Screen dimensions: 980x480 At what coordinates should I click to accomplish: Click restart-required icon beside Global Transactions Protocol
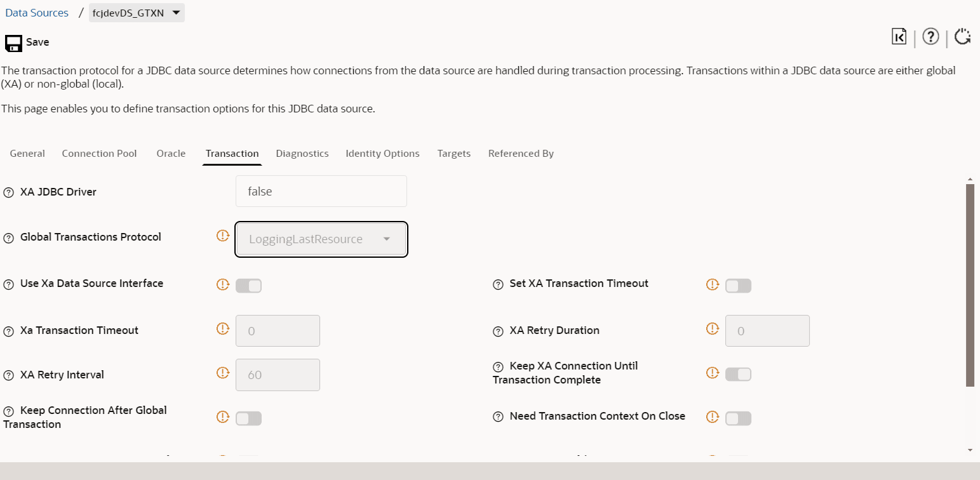pyautogui.click(x=222, y=236)
